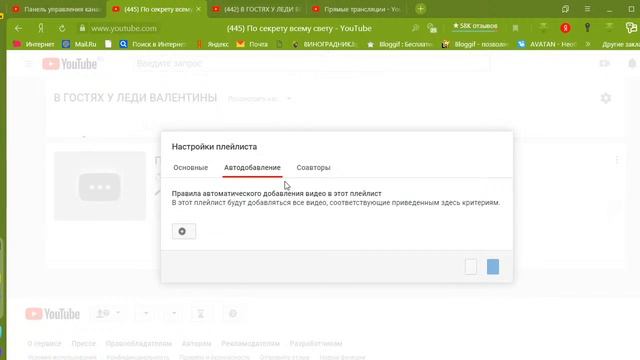Expand hidden bookmarks with the chevron arrows
The width and height of the screenshot is (640, 360).
[588, 44]
